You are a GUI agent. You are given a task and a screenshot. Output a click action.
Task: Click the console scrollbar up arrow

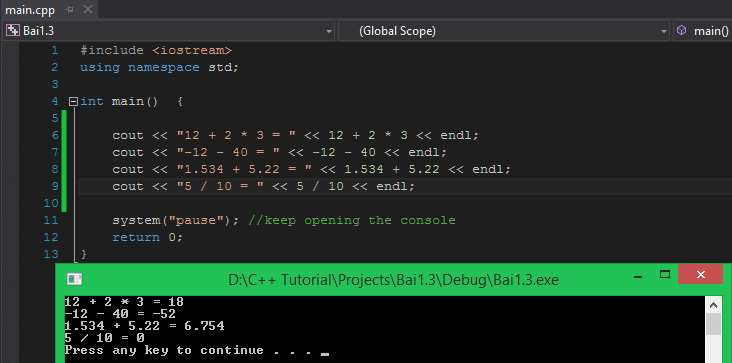coord(713,306)
